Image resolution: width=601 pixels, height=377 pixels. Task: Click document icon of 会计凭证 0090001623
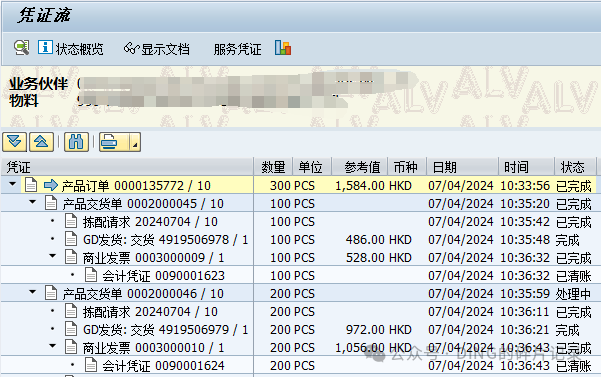[x=91, y=275]
